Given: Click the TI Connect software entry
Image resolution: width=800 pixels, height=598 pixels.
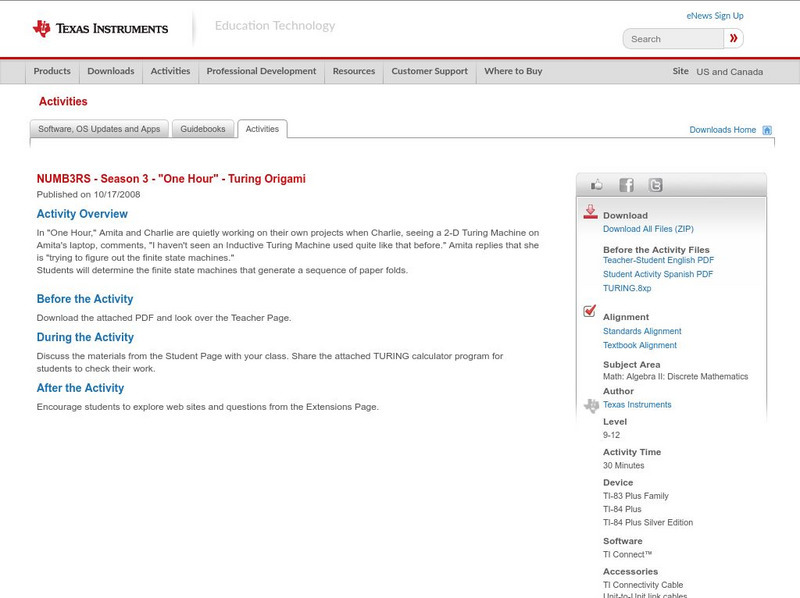Looking at the screenshot, I should 628,555.
